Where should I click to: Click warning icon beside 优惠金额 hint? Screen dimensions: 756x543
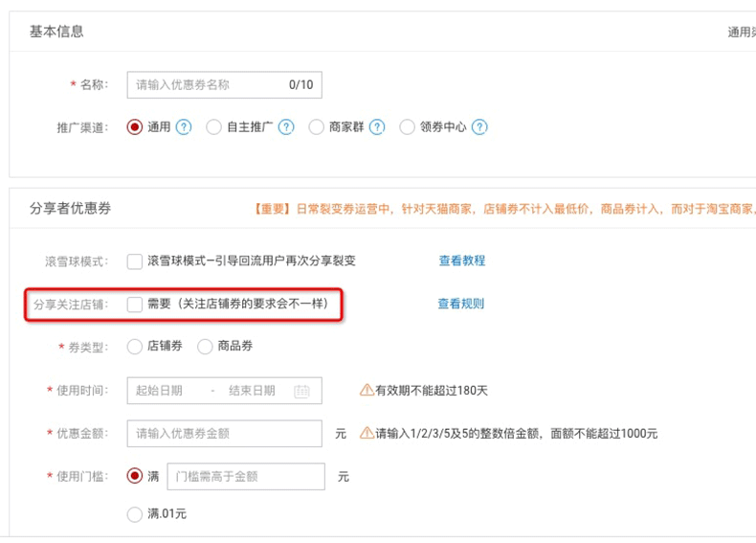tap(367, 434)
